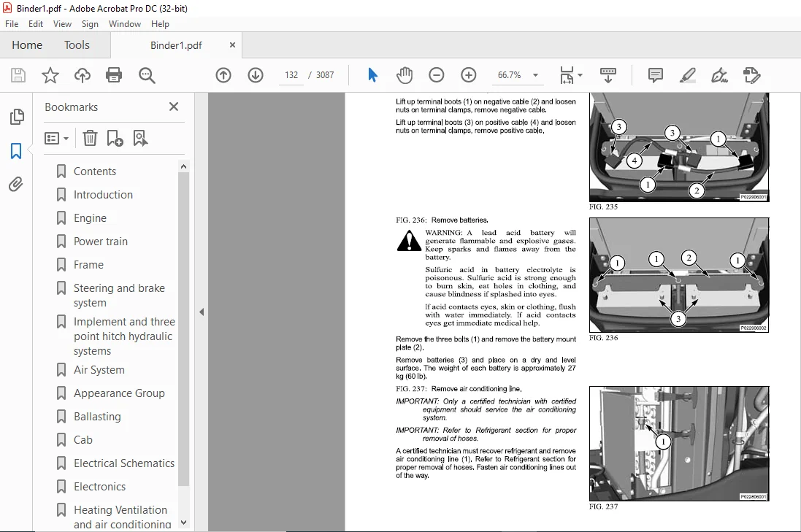Click the bookmarks panel scrollbar thumb
This screenshot has width=801, height=532.
pyautogui.click(x=183, y=329)
